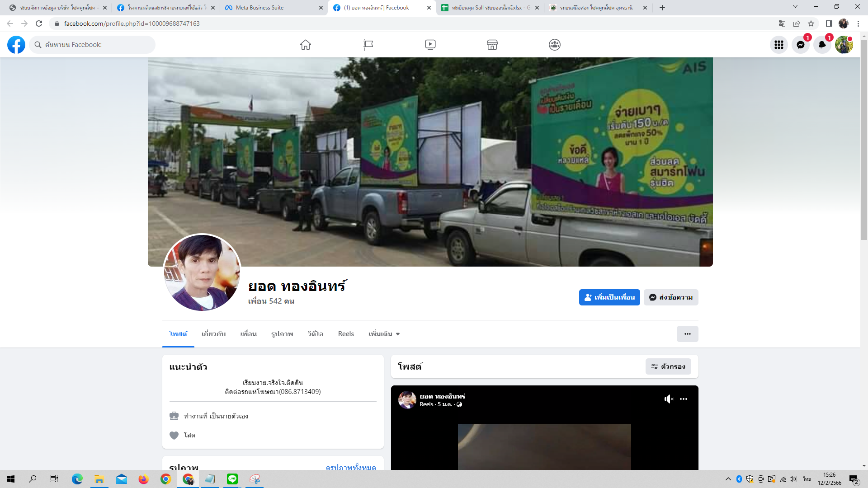This screenshot has height=488, width=868.
Task: Open the Pages flag icon
Action: [368, 45]
